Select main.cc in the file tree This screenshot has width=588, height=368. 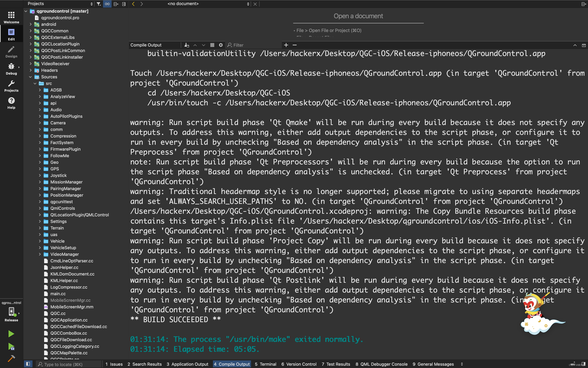(58, 294)
